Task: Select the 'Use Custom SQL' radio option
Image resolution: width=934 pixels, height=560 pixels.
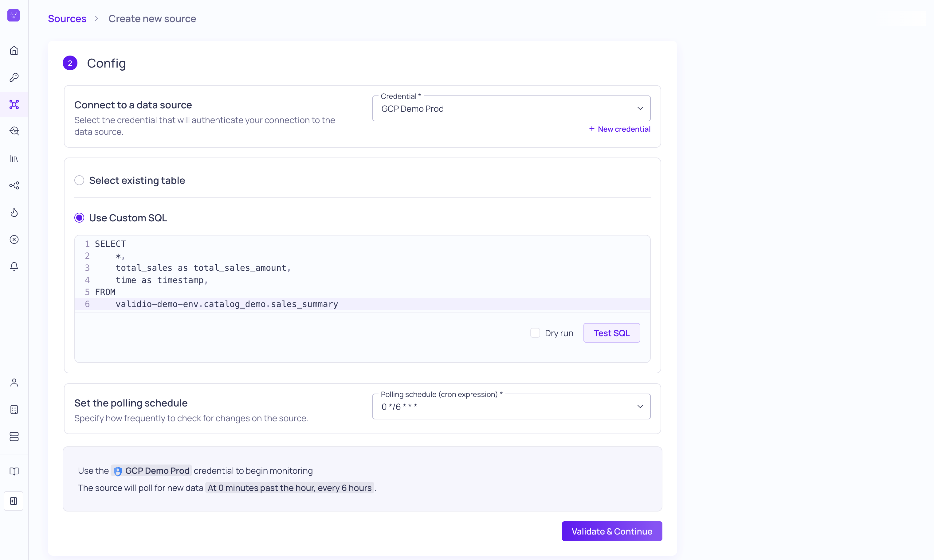Action: click(79, 218)
